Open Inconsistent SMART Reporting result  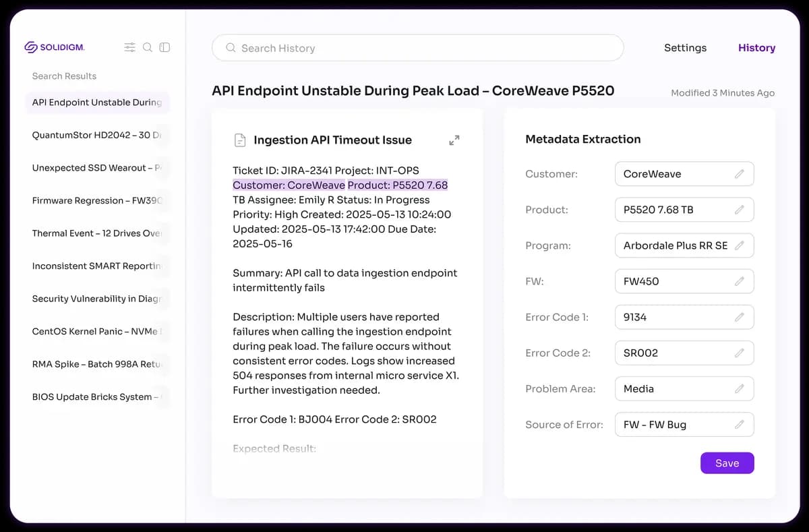(x=98, y=266)
